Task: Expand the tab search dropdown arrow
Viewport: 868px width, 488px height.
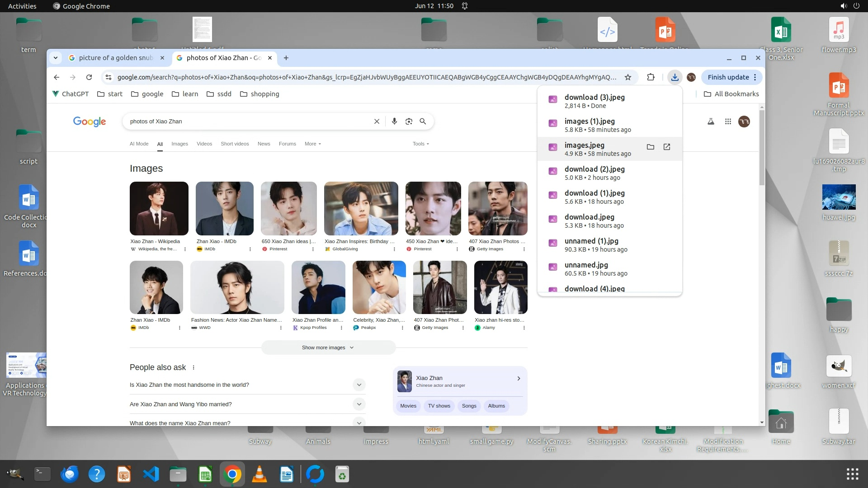Action: click(x=55, y=58)
